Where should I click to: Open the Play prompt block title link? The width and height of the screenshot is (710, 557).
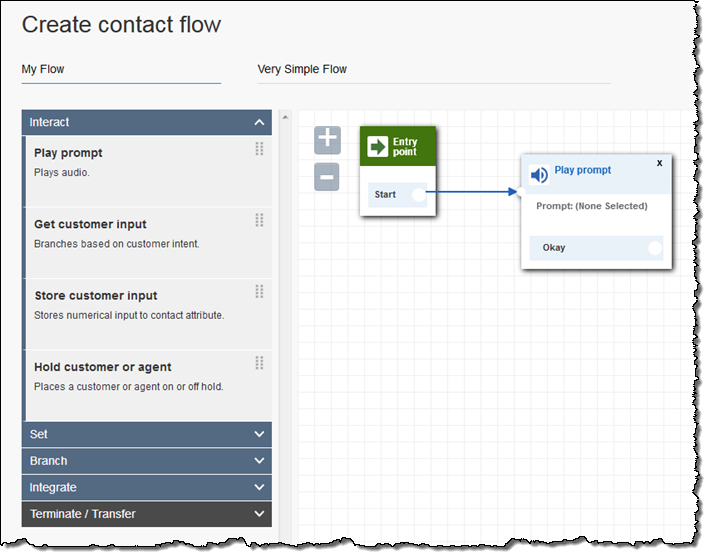pyautogui.click(x=582, y=170)
